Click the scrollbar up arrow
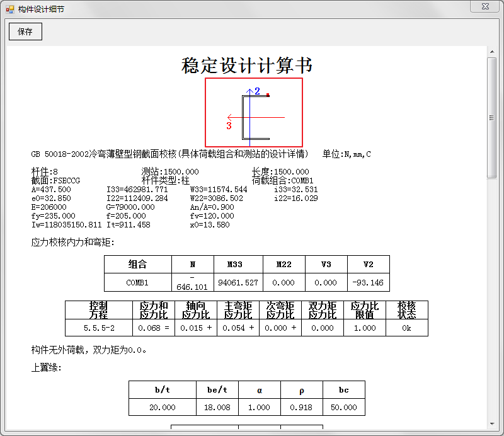Screen dimensions: 504x436 point(491,52)
